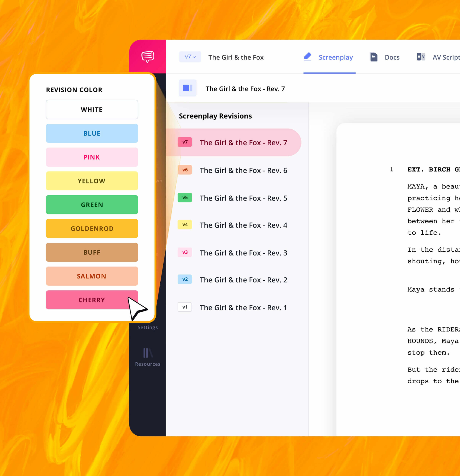Click the v7 badge next to Rev. 7

(x=185, y=142)
